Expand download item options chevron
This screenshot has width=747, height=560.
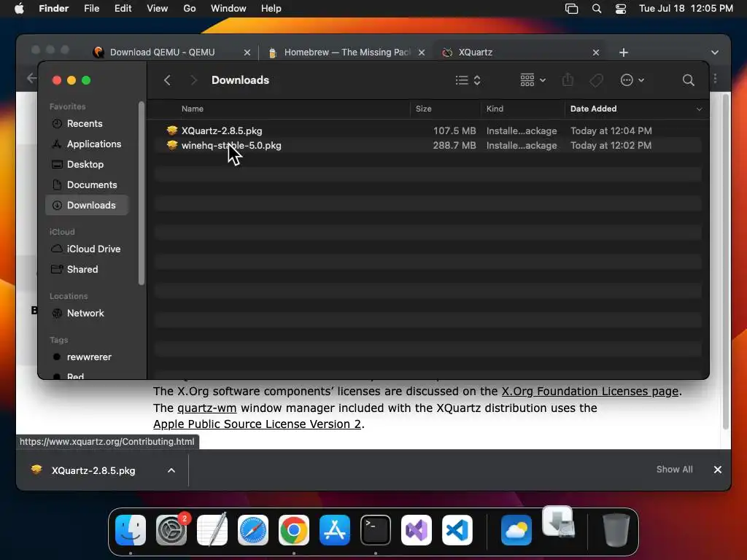click(x=171, y=470)
